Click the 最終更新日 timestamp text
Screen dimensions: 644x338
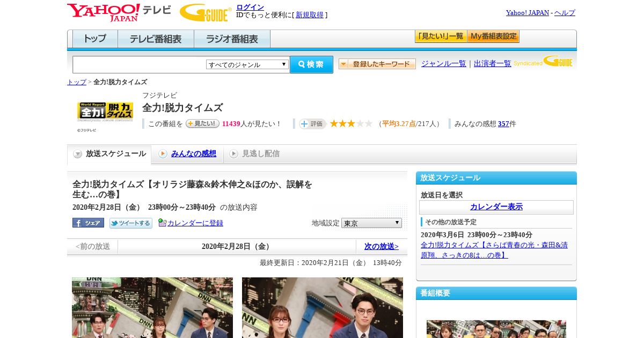pos(331,263)
